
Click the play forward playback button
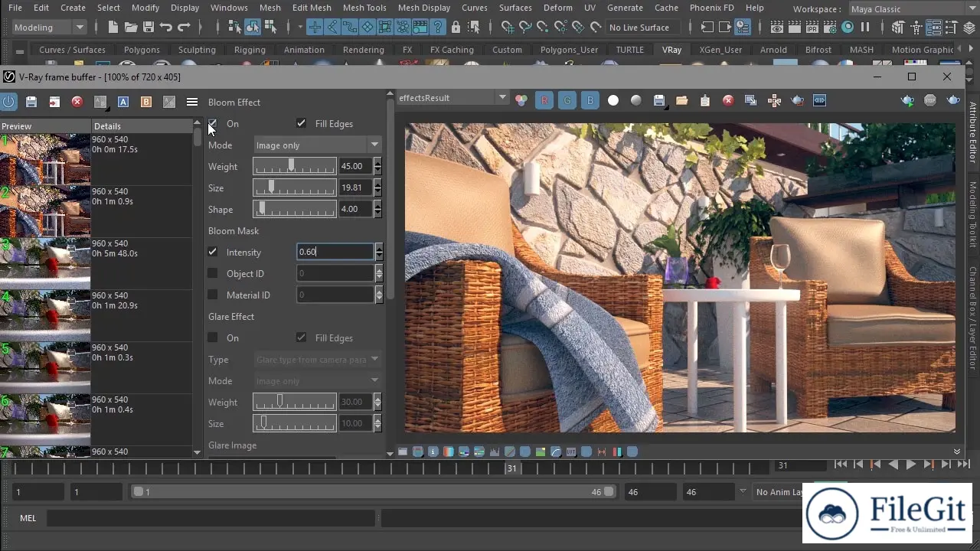click(910, 465)
